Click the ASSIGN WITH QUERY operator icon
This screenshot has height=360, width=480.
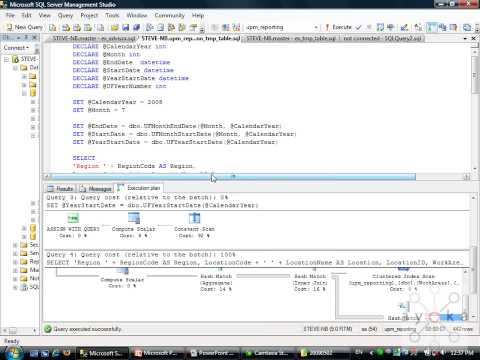(x=73, y=218)
